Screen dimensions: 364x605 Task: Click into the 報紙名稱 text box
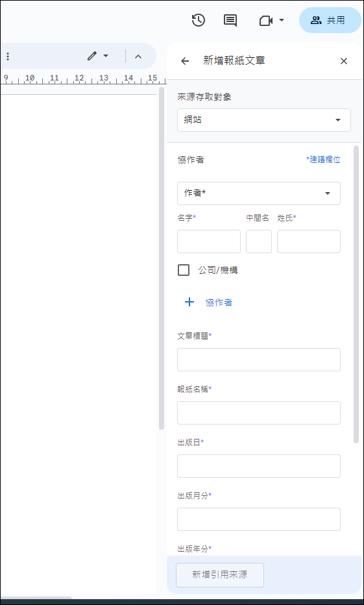(x=259, y=413)
